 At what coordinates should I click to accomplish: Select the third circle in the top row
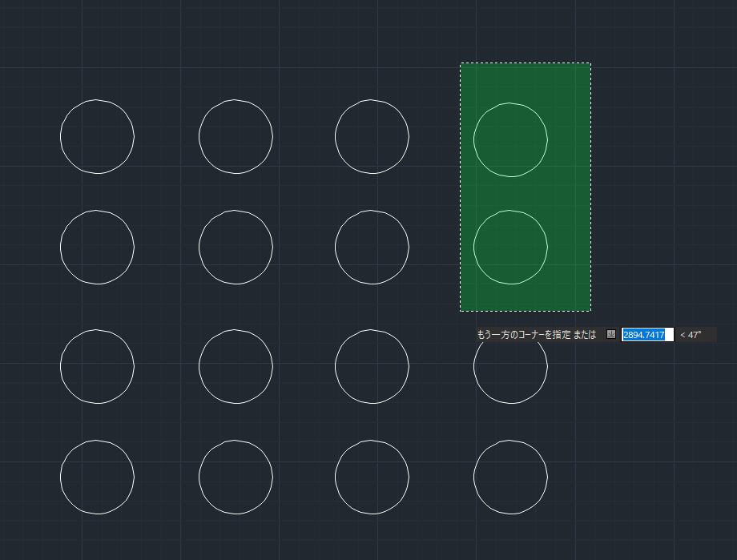click(x=372, y=136)
